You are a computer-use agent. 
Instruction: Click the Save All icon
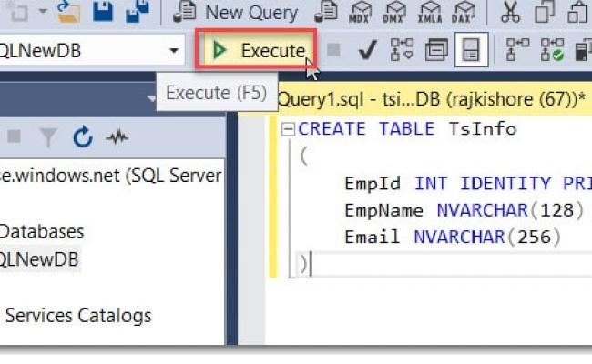[138, 11]
